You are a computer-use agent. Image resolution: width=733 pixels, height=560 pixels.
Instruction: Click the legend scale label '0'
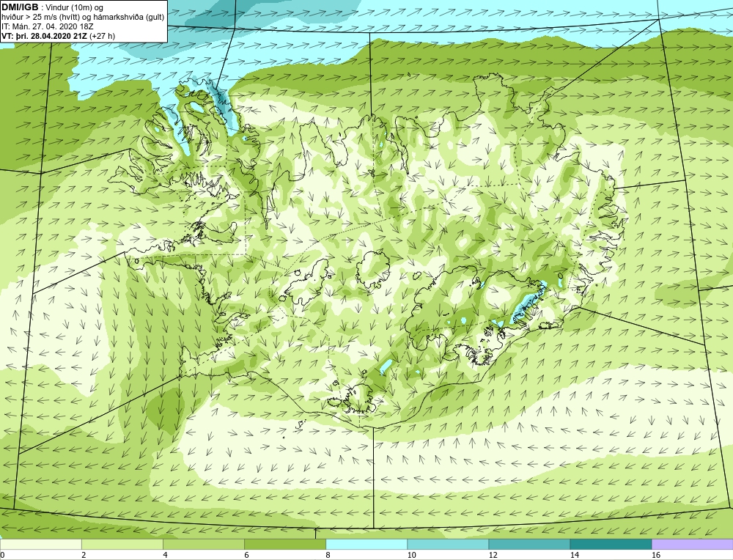click(x=2, y=555)
